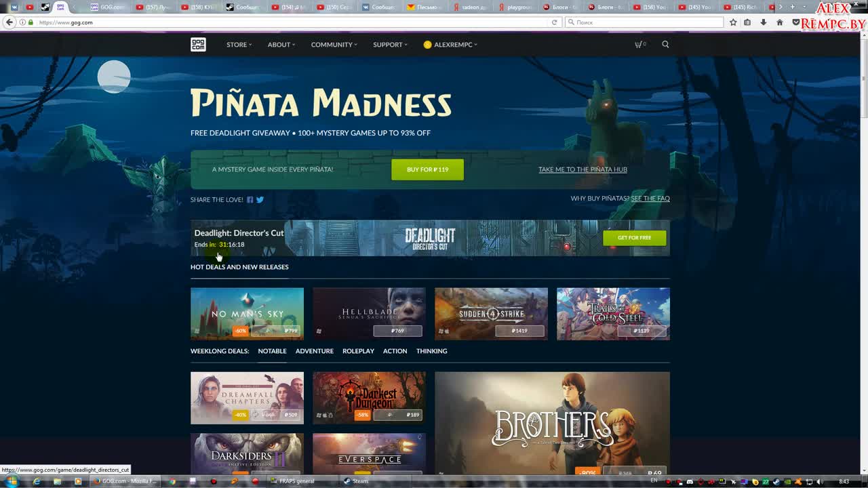
Task: Share the giveaway on Facebook
Action: [x=250, y=199]
